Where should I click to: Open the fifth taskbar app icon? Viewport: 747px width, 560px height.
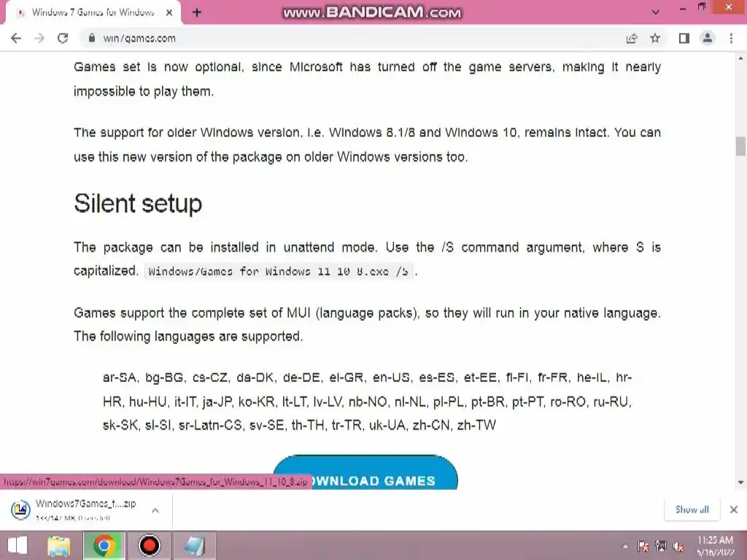(x=194, y=545)
